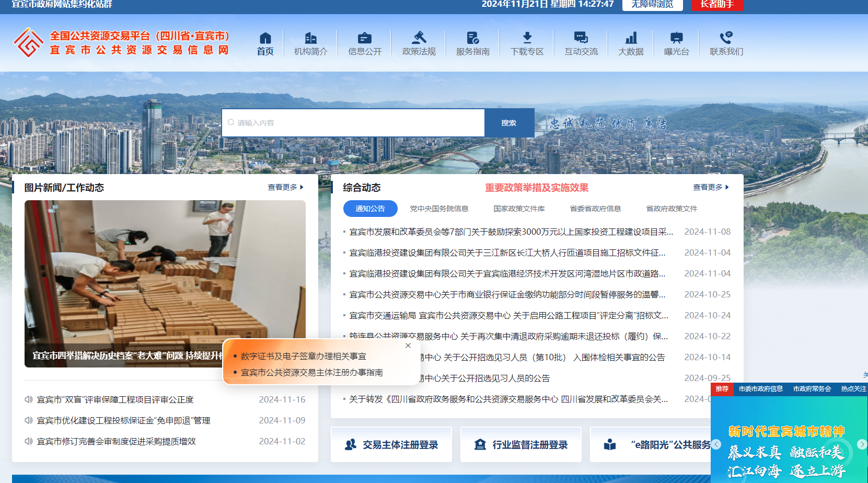868x483 pixels.
Task: Expand more news via 综合动态 查看更多
Action: click(708, 187)
